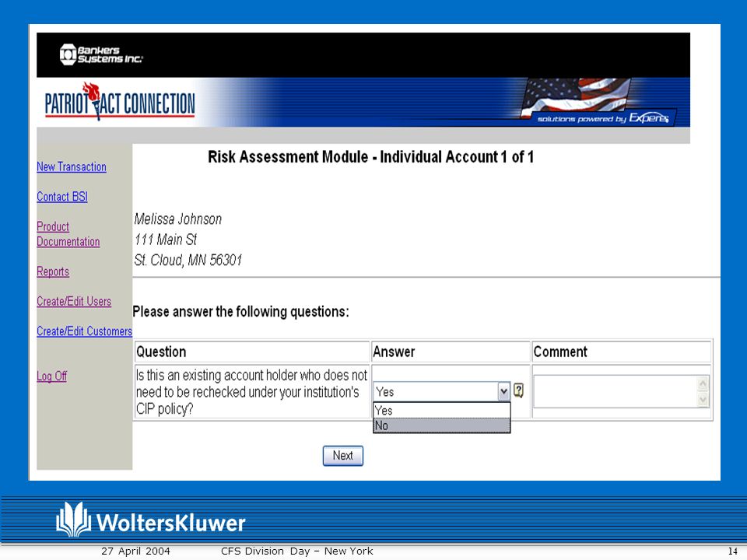Select 'Yes' option in the dropdown list
The height and width of the screenshot is (560, 747).
tap(442, 410)
